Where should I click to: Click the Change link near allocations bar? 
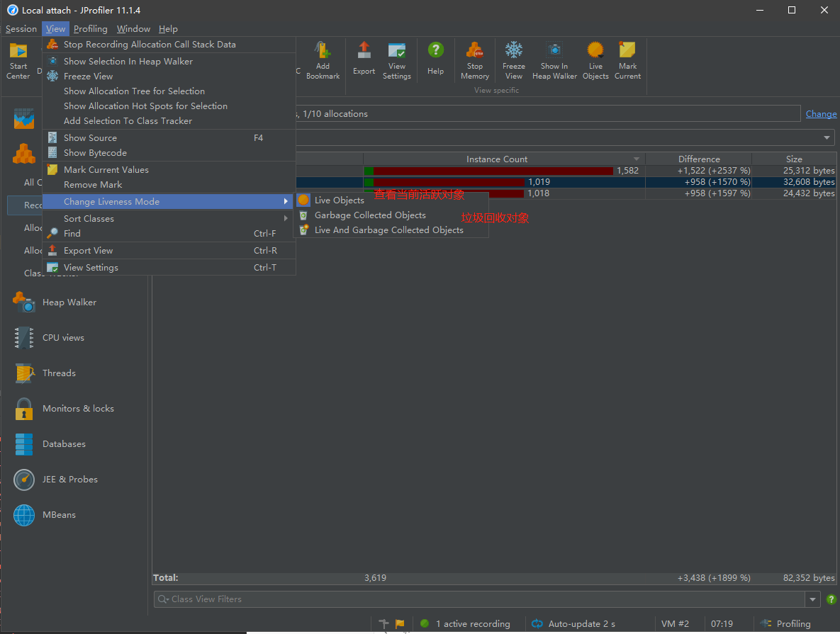pos(821,113)
